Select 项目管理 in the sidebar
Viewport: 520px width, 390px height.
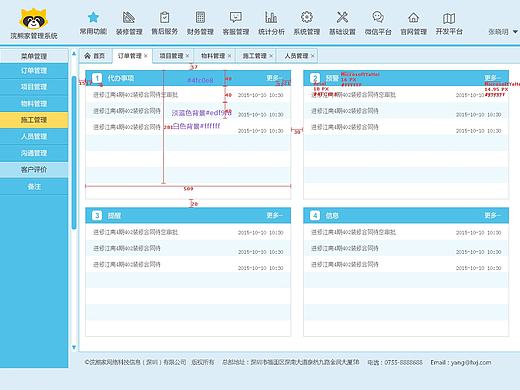[34, 87]
